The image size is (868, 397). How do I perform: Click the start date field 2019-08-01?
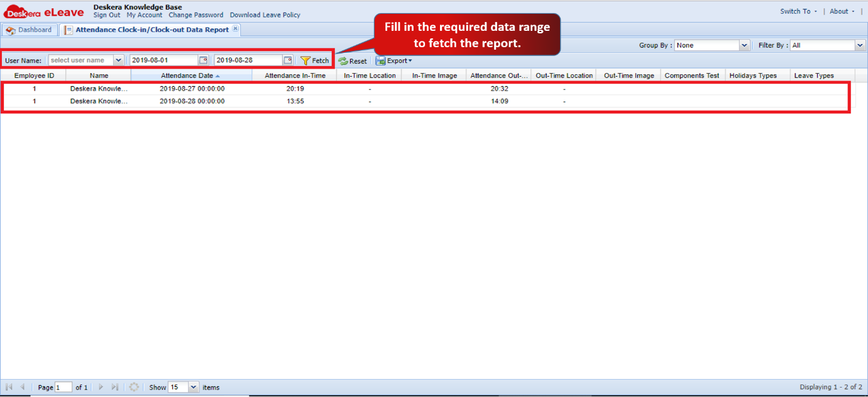(x=164, y=60)
